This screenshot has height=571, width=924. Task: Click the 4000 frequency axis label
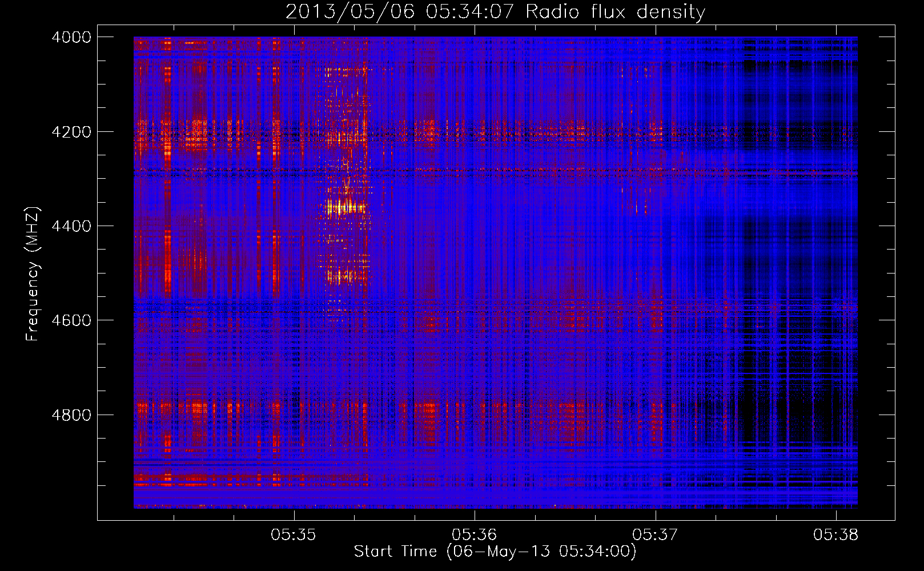pyautogui.click(x=71, y=37)
